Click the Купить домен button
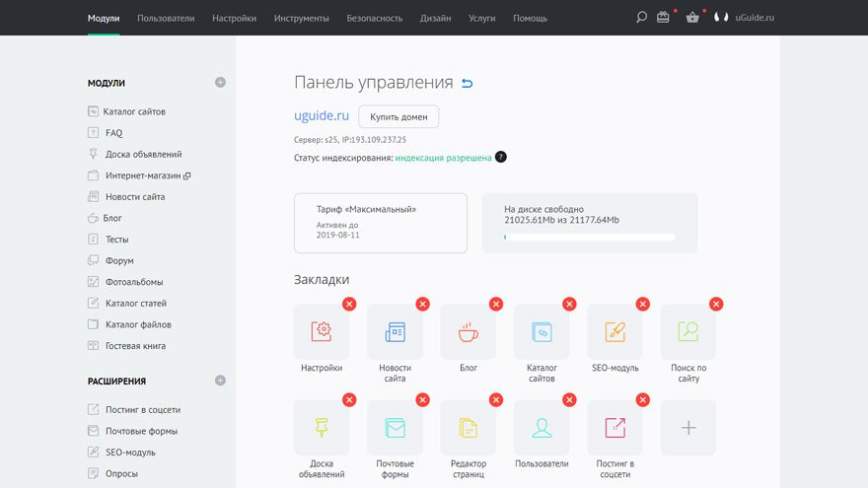 coord(398,116)
